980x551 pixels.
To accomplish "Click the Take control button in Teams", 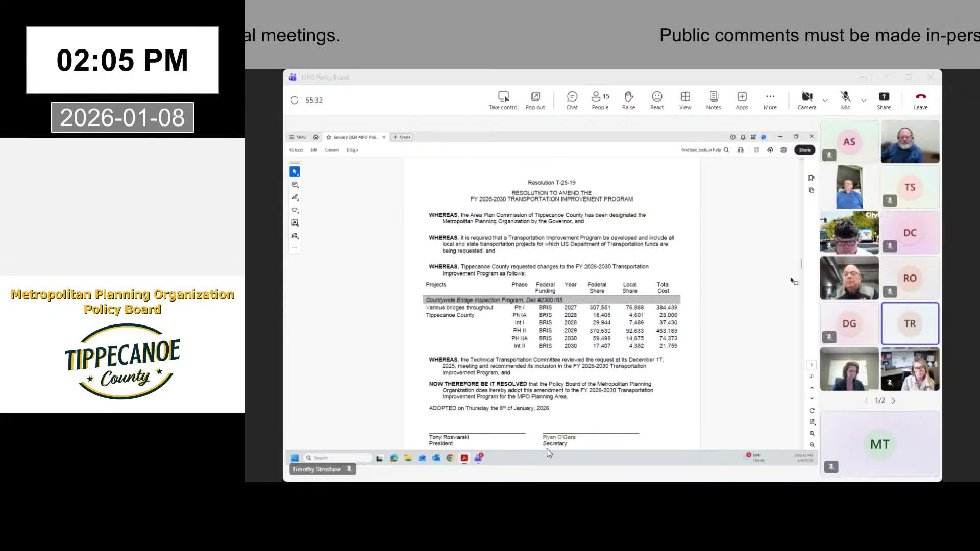I will (x=503, y=100).
